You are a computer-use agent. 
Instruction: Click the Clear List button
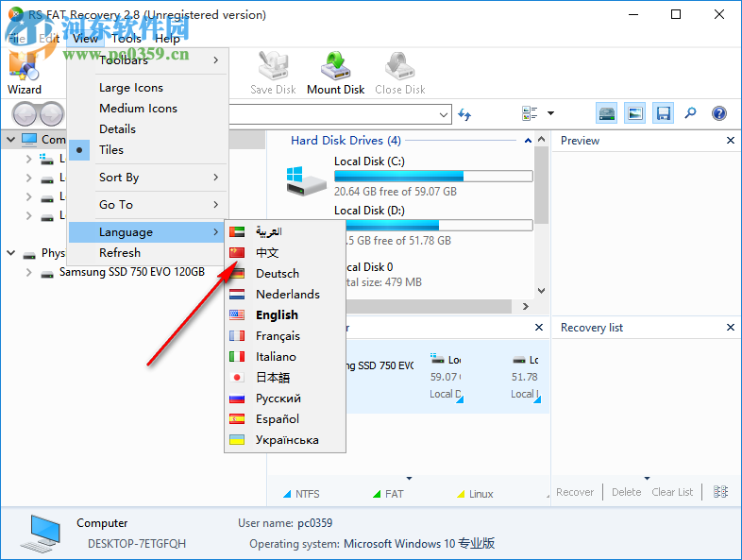click(x=672, y=492)
